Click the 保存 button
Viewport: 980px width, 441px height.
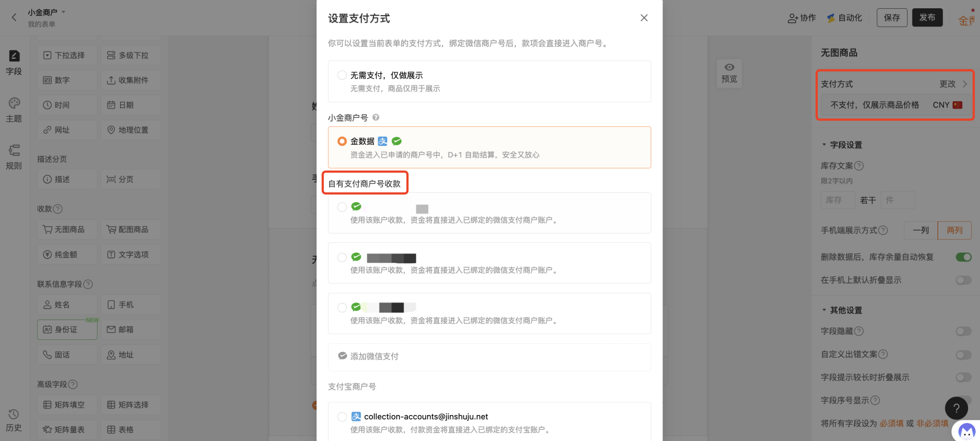click(892, 18)
